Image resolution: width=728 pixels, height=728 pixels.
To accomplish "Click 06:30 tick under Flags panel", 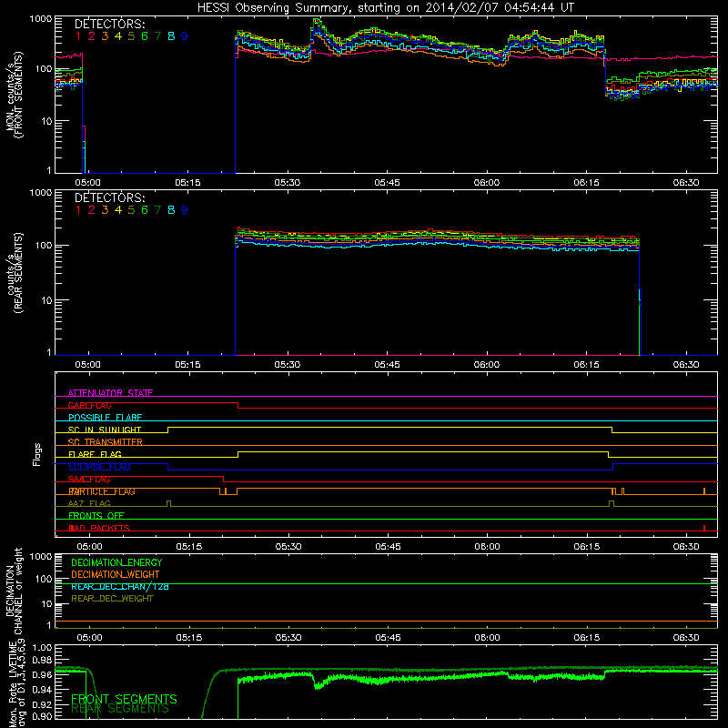I will 686,547.
